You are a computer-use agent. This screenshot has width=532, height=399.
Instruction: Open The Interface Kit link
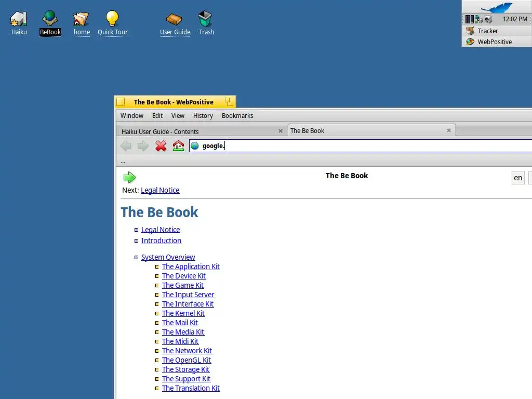[x=188, y=304]
